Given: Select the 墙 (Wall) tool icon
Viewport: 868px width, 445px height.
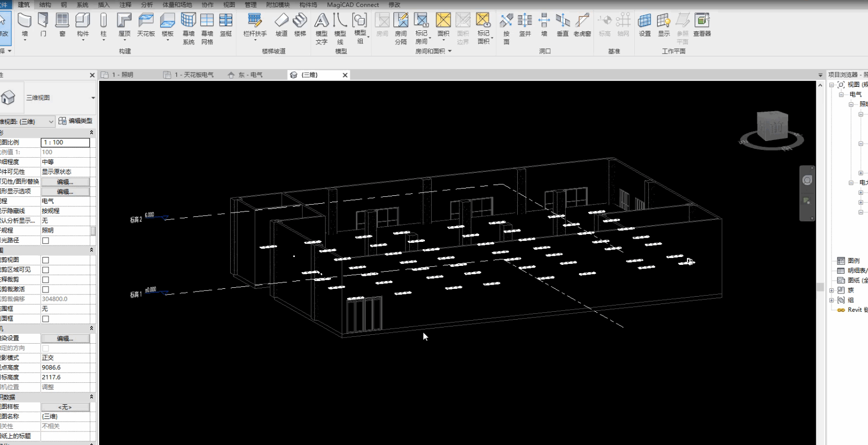Looking at the screenshot, I should [25, 21].
